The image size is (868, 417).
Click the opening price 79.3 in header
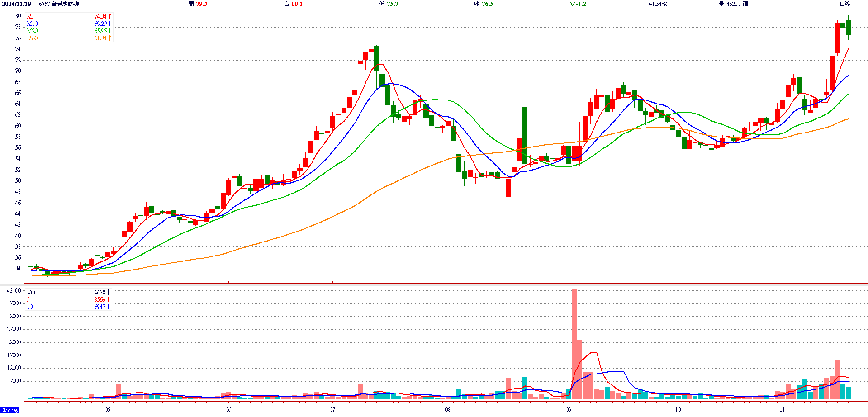pos(201,4)
